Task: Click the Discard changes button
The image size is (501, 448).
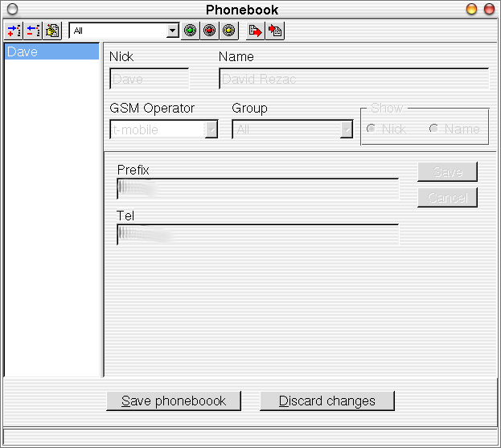Action: tap(327, 401)
